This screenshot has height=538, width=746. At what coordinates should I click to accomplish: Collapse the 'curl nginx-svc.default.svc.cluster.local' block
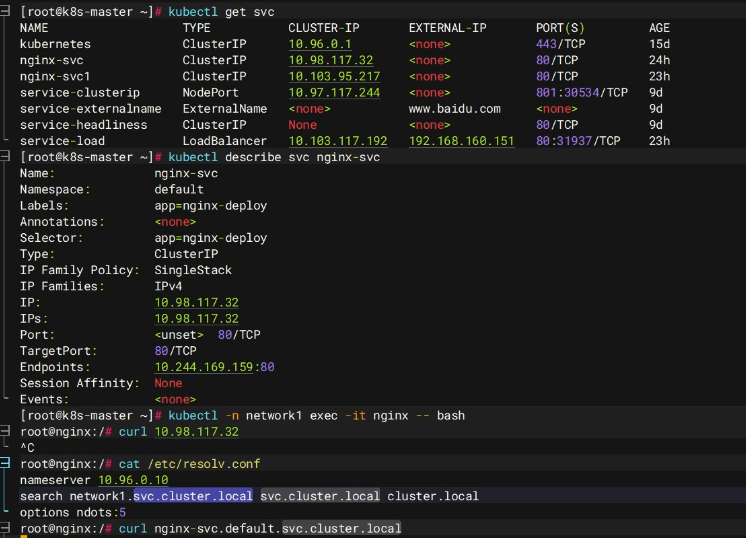(x=5, y=528)
